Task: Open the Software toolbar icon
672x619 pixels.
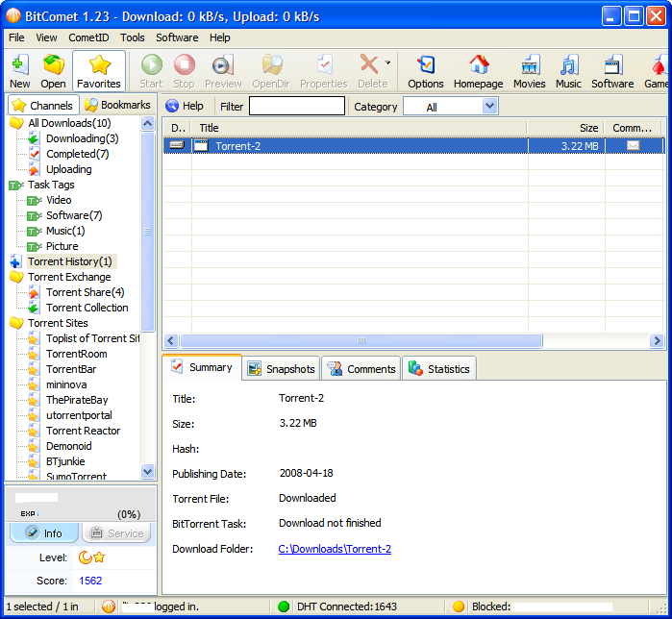Action: pyautogui.click(x=612, y=71)
